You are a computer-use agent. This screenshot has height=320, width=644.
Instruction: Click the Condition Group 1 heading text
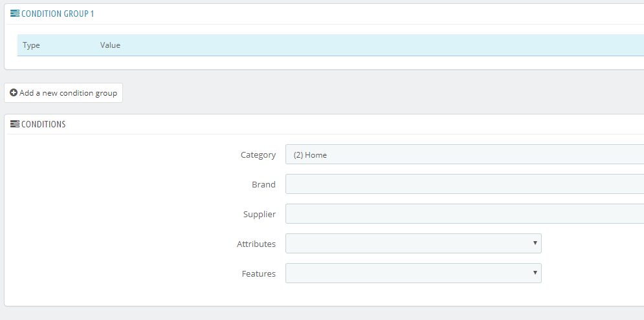pyautogui.click(x=58, y=14)
